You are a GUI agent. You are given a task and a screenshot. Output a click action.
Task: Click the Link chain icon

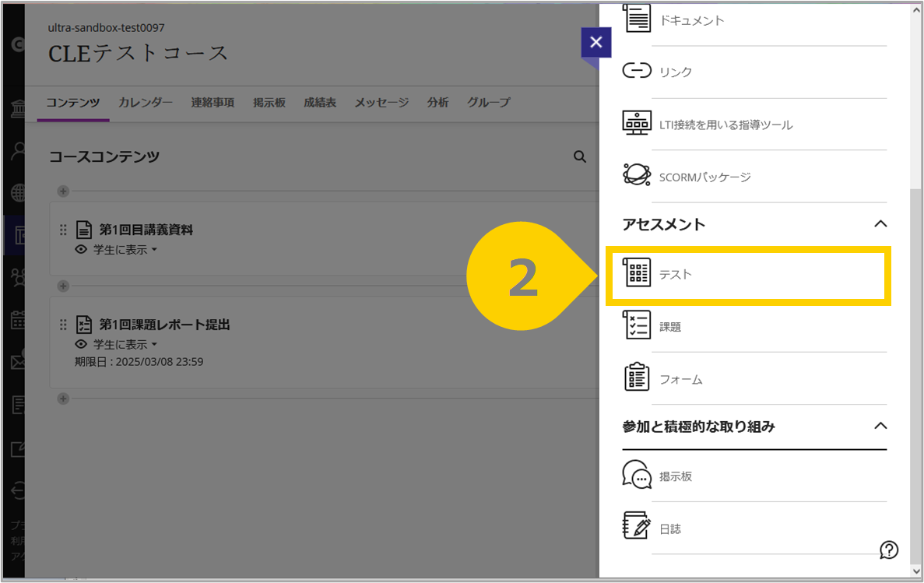[637, 71]
